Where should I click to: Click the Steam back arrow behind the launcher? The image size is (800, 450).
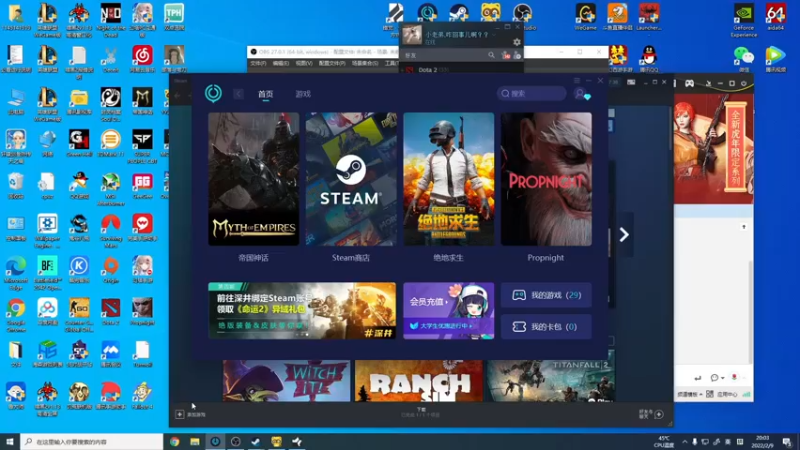pos(177,95)
